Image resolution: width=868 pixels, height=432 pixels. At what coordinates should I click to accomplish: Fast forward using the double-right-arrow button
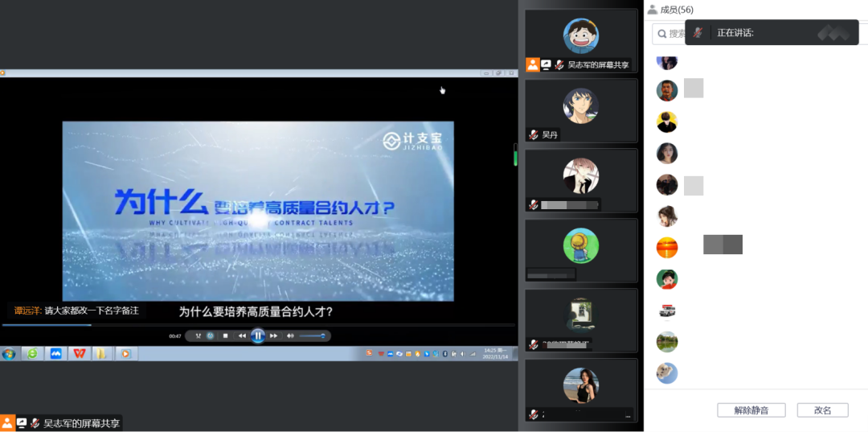pyautogui.click(x=273, y=335)
